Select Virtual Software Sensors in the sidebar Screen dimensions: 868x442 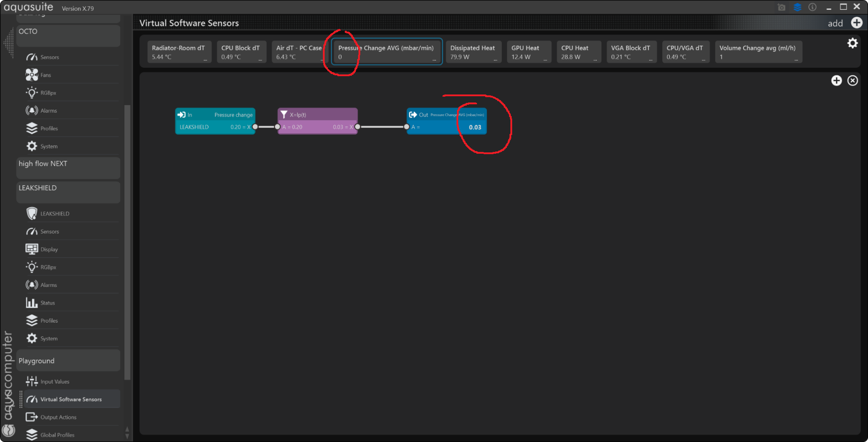pos(72,399)
